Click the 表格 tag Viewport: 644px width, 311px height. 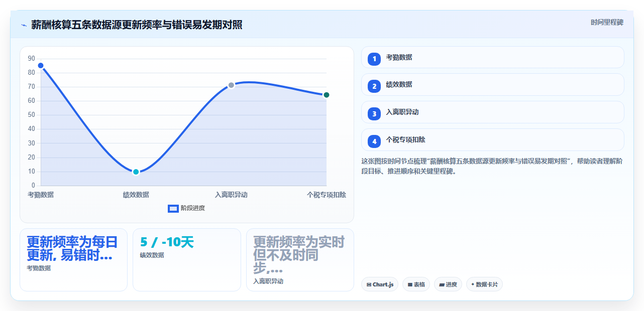point(416,284)
